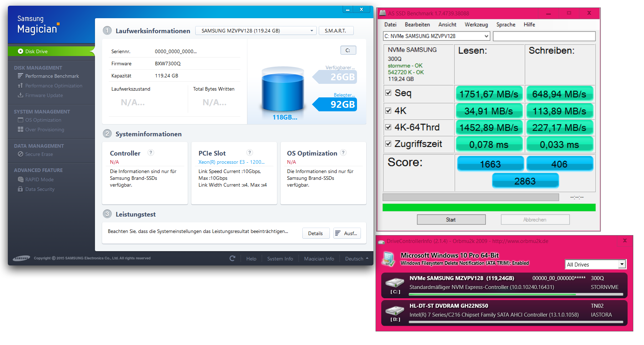Click the 26GB available space label
Screen dimensions: 644x345
click(x=335, y=77)
